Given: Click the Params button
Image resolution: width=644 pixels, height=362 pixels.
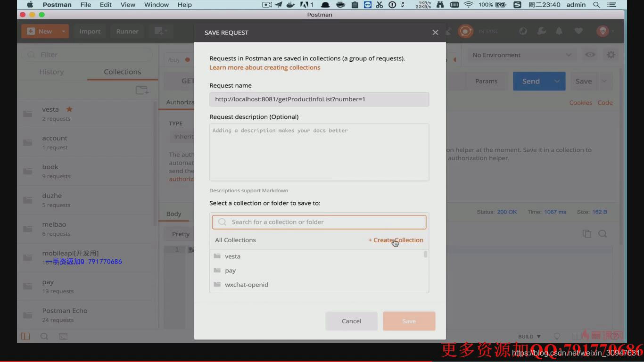Looking at the screenshot, I should 486,81.
